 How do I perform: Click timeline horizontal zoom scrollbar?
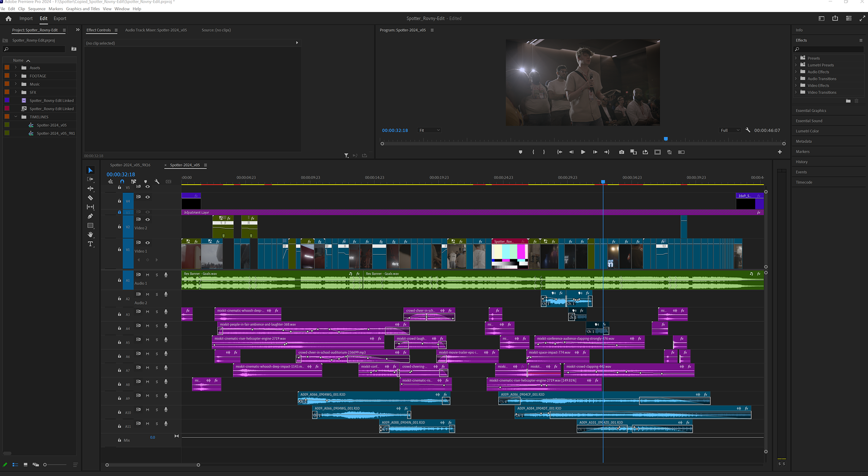153,465
